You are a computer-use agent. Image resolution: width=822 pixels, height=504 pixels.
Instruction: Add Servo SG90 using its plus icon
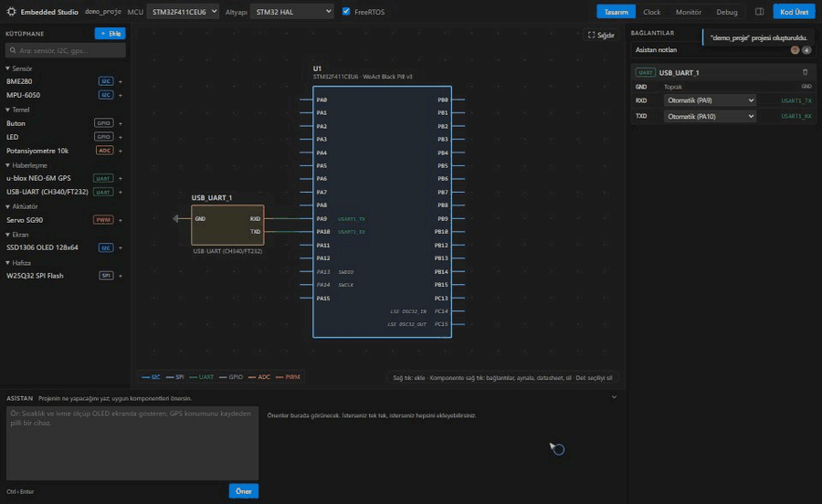tap(121, 220)
